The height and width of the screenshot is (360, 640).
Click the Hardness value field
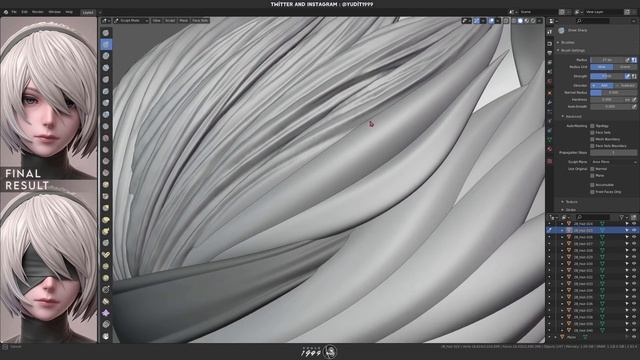[607, 100]
